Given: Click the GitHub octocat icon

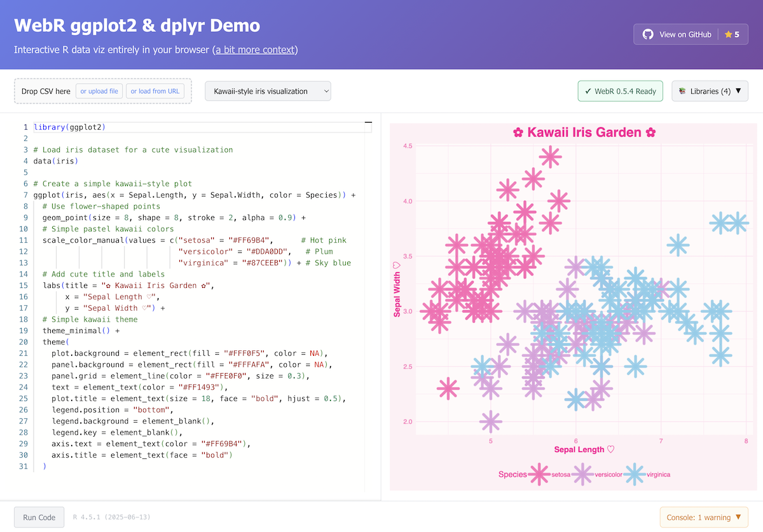Looking at the screenshot, I should click(x=648, y=34).
